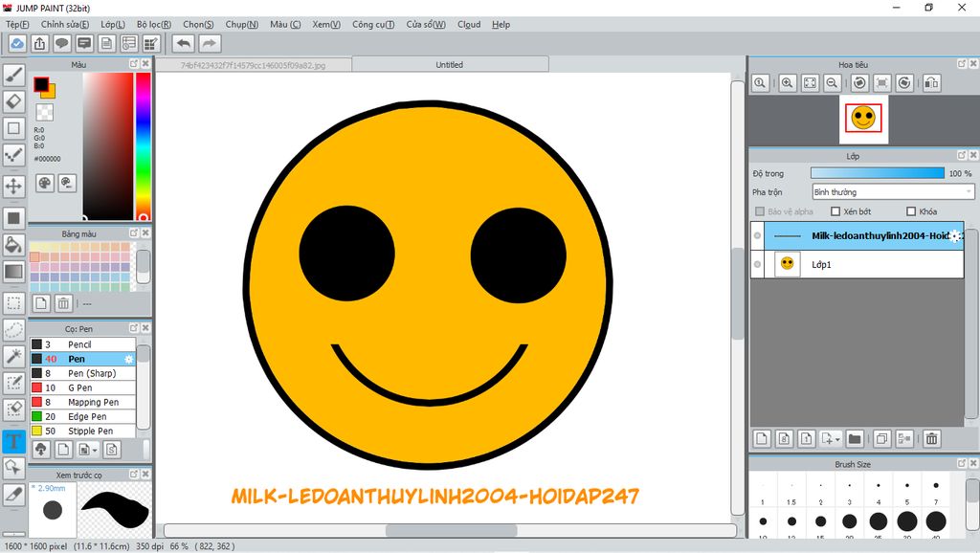Select the Eraser tool
This screenshot has width=980, height=553.
click(x=13, y=101)
